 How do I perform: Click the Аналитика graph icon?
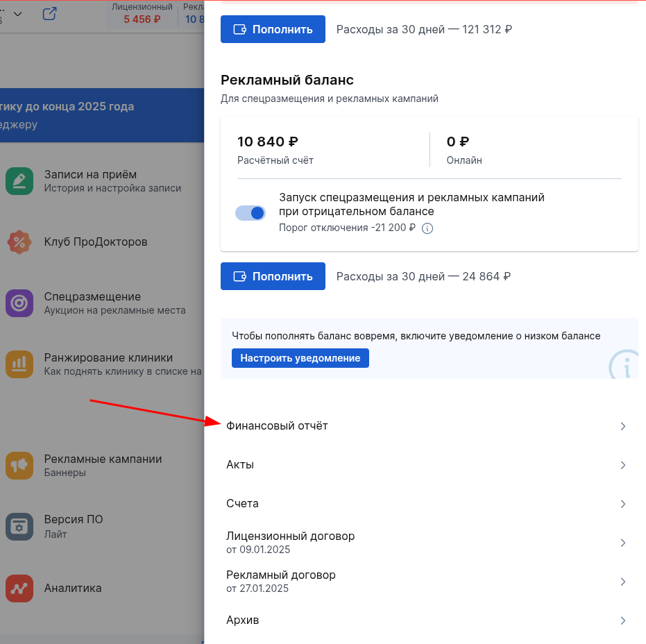point(19,588)
